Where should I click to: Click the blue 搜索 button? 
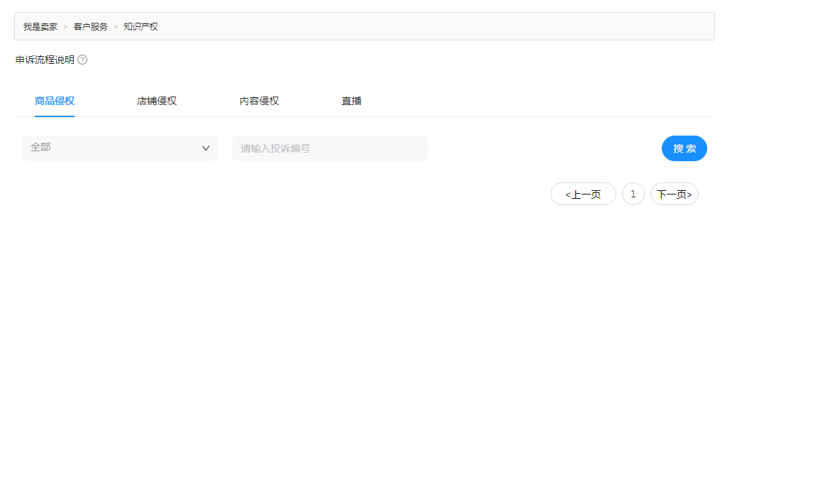[x=684, y=148]
